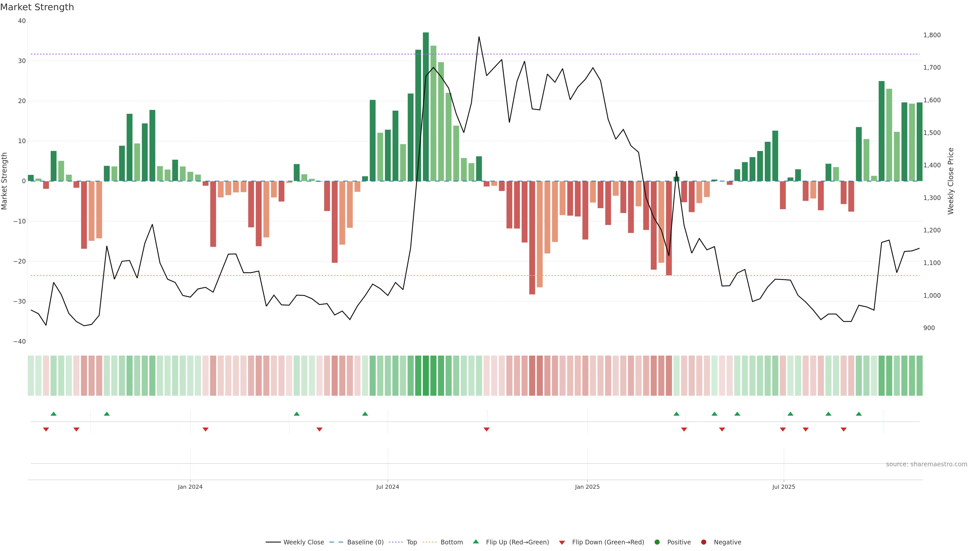Click green Flip Up triangle in legend
This screenshot has height=551, width=980.
(x=475, y=542)
